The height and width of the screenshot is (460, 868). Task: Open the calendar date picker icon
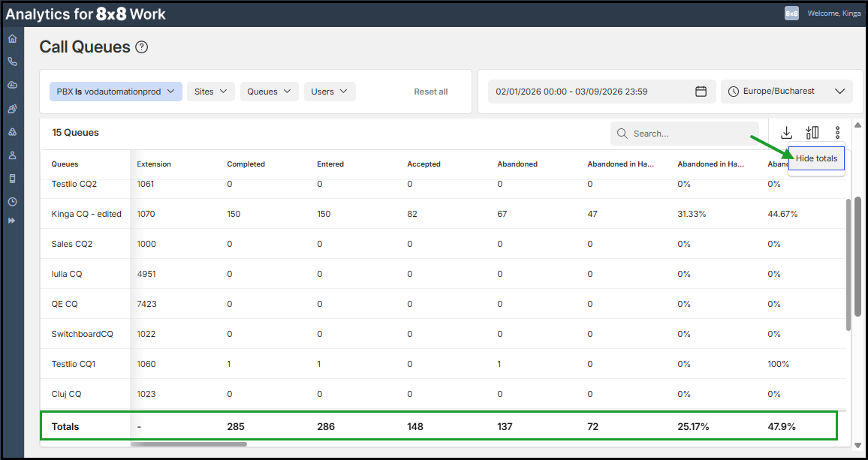pyautogui.click(x=701, y=92)
